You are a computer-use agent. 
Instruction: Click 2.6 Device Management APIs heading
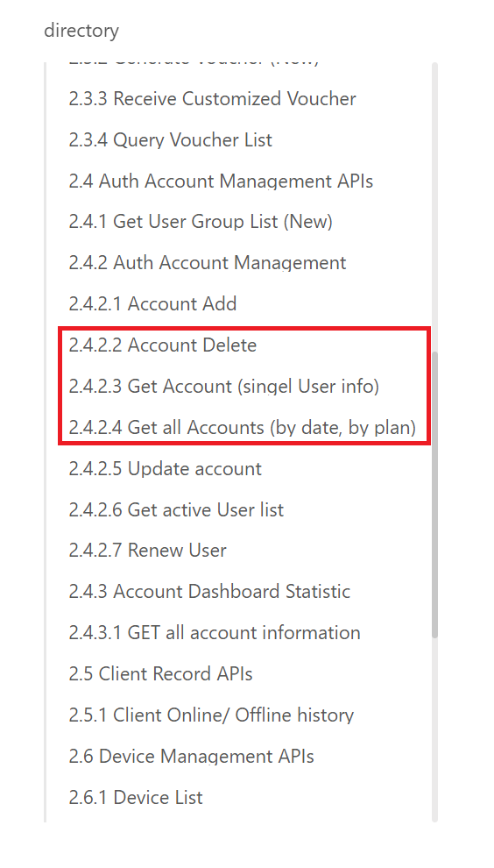pyautogui.click(x=192, y=756)
